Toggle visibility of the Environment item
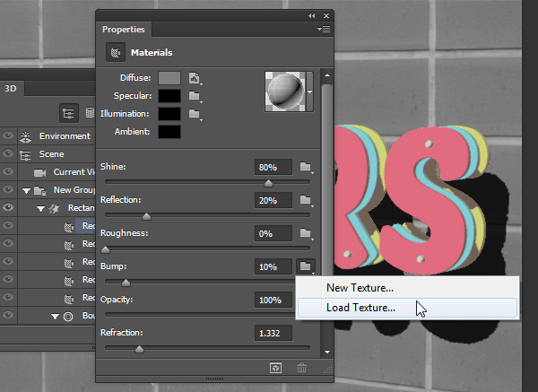538x392 pixels. coord(9,136)
